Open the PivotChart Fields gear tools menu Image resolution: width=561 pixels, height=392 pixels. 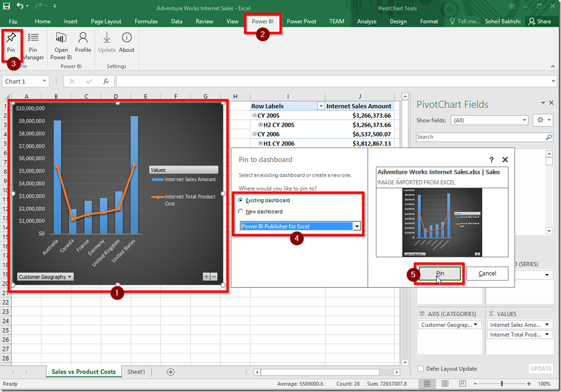[x=543, y=120]
